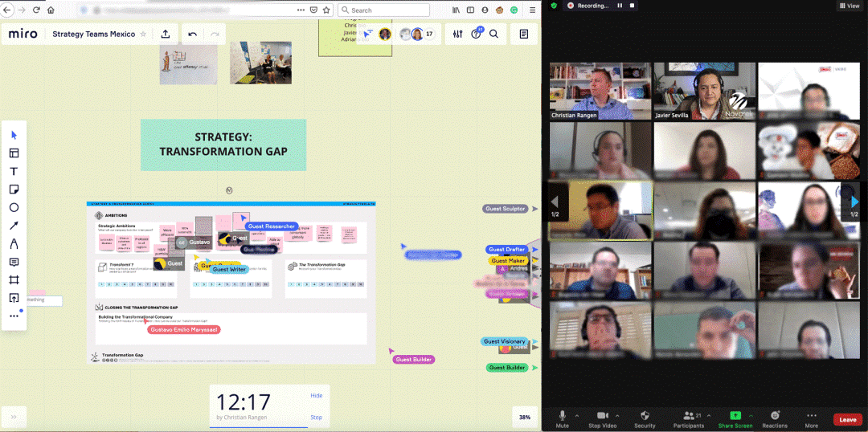Open the Participants panel in Zoom
This screenshot has height=432, width=868.
689,418
